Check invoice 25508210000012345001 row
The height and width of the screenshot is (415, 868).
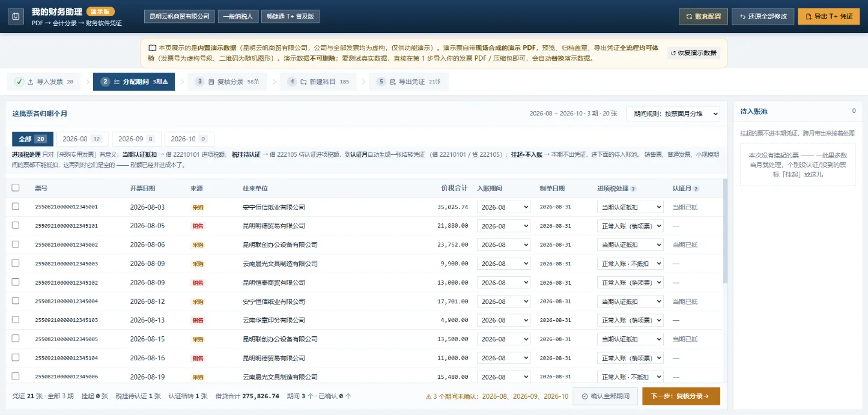[16, 207]
